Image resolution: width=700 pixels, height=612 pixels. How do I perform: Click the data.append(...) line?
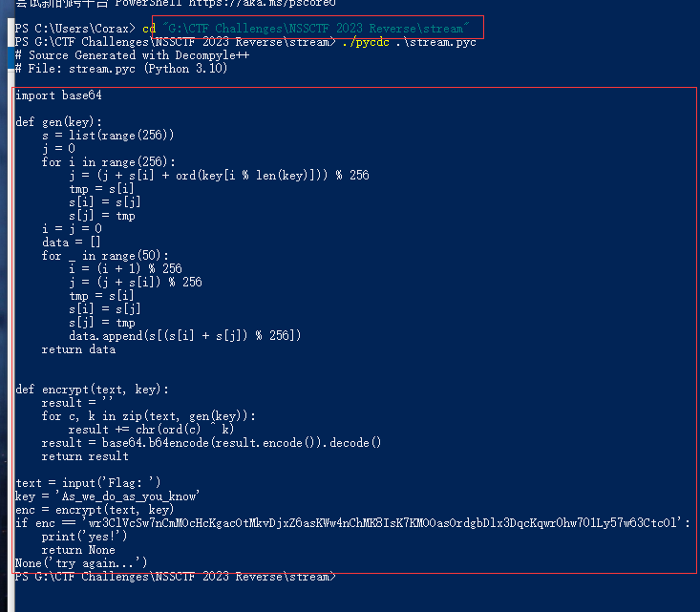click(x=185, y=335)
